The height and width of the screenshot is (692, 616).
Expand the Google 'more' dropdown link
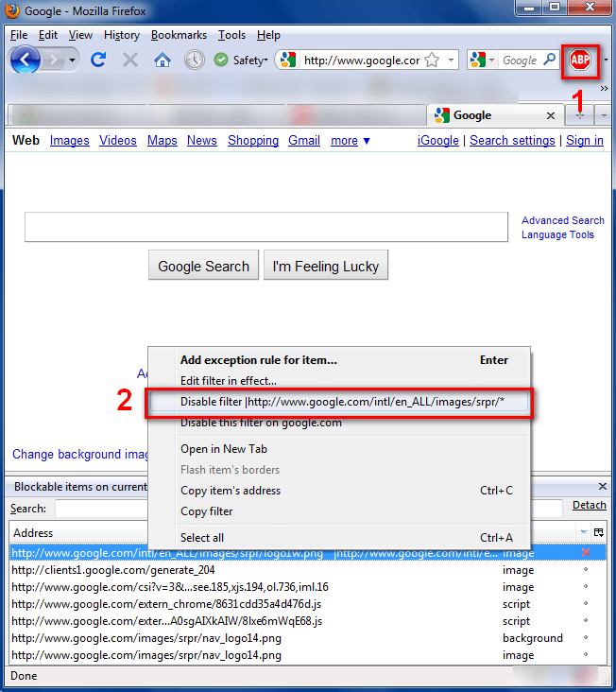[351, 140]
